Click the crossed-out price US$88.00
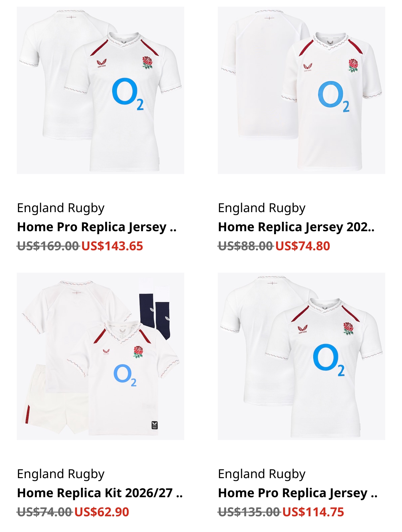This screenshot has width=402, height=532. coord(246,246)
